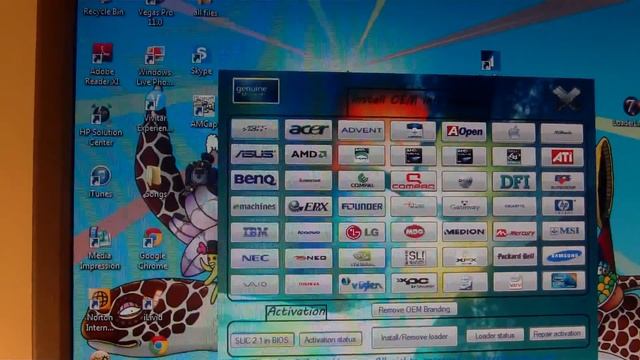Select the BenQ OEM logo
The image size is (640, 360).
coord(254,180)
